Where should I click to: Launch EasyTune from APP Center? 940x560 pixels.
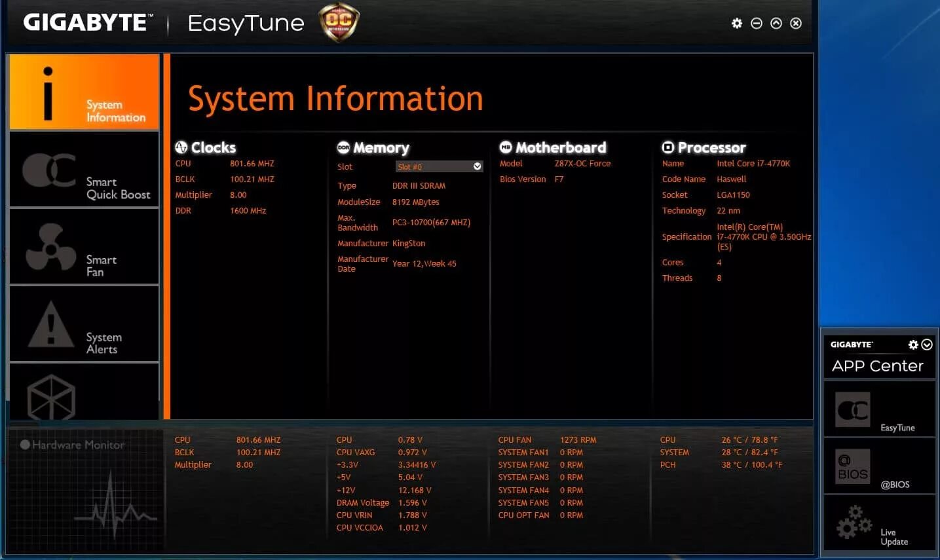879,409
